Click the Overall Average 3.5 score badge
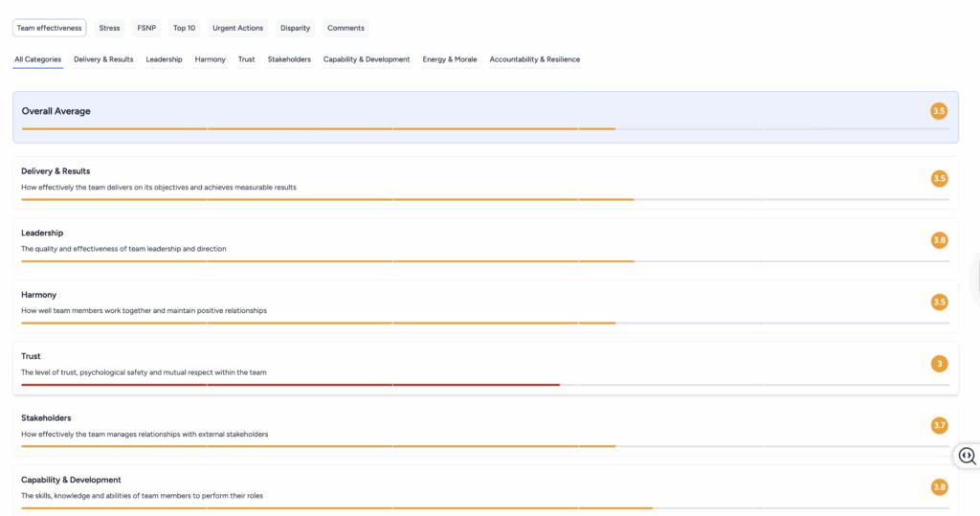The height and width of the screenshot is (516, 980). click(x=939, y=111)
